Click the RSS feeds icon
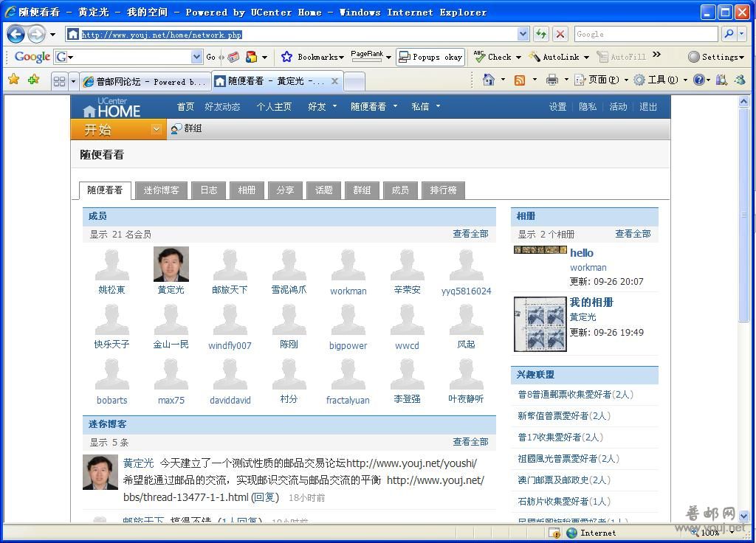The height and width of the screenshot is (543, 756). 520,80
